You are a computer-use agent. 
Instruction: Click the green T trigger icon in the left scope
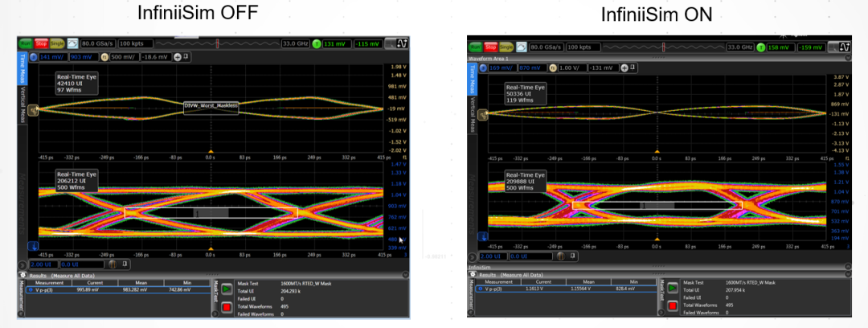317,43
